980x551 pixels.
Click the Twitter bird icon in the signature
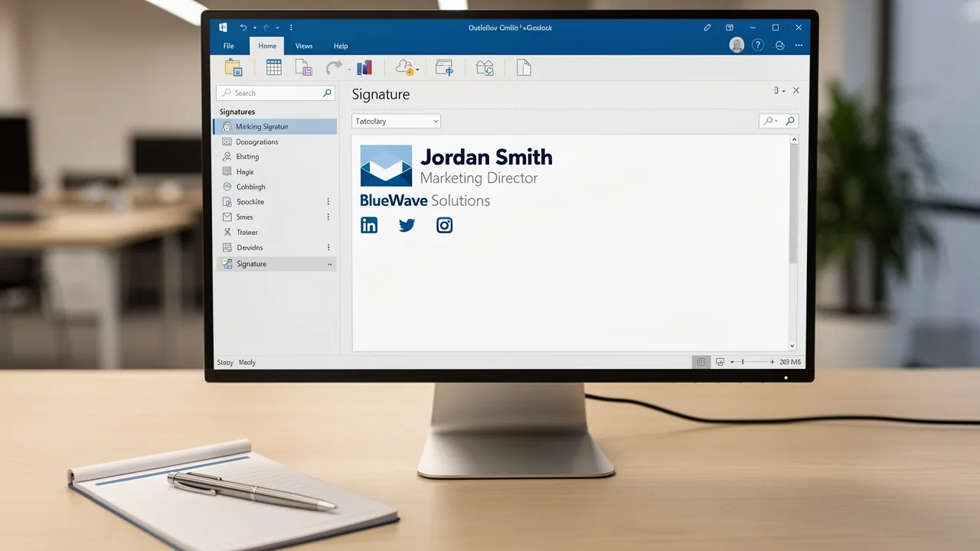tap(407, 225)
